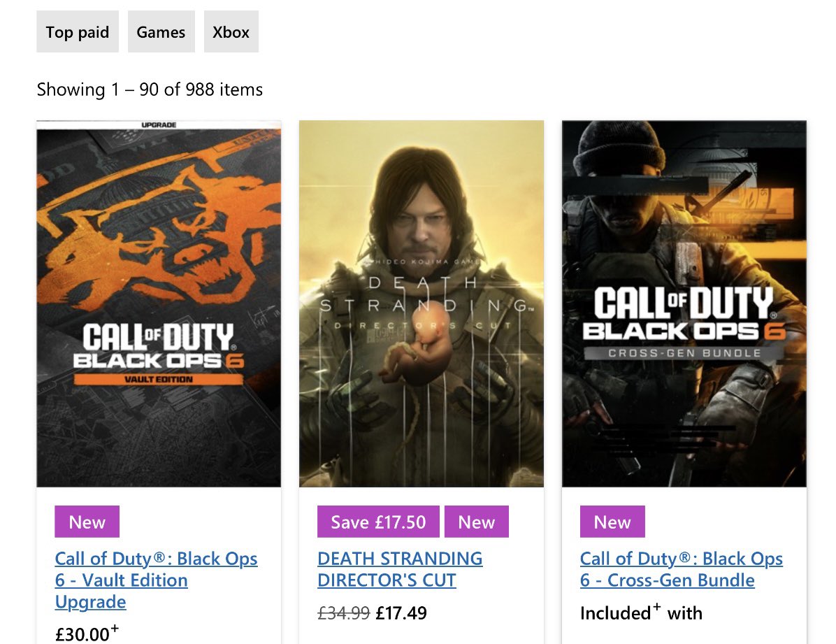Open the Black Ops 6 Cross-Gen Bundle link

[682, 569]
